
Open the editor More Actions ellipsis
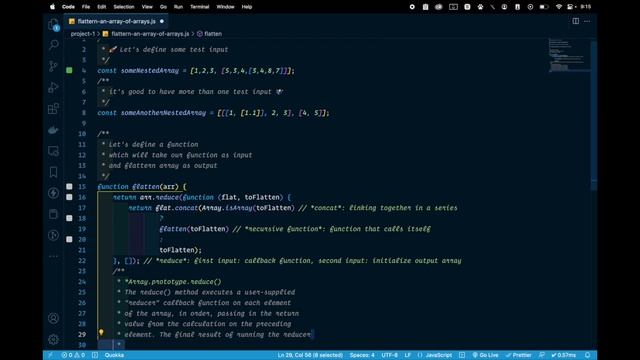click(x=587, y=21)
